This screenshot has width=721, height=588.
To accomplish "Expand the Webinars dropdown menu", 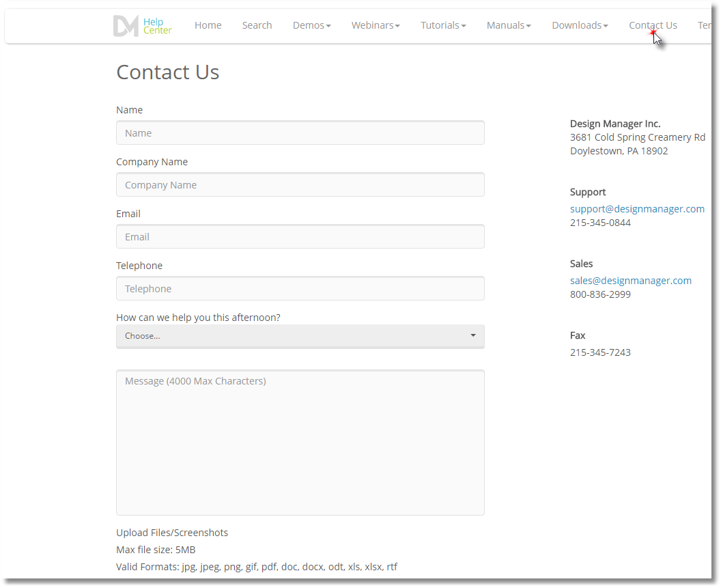I will click(376, 25).
